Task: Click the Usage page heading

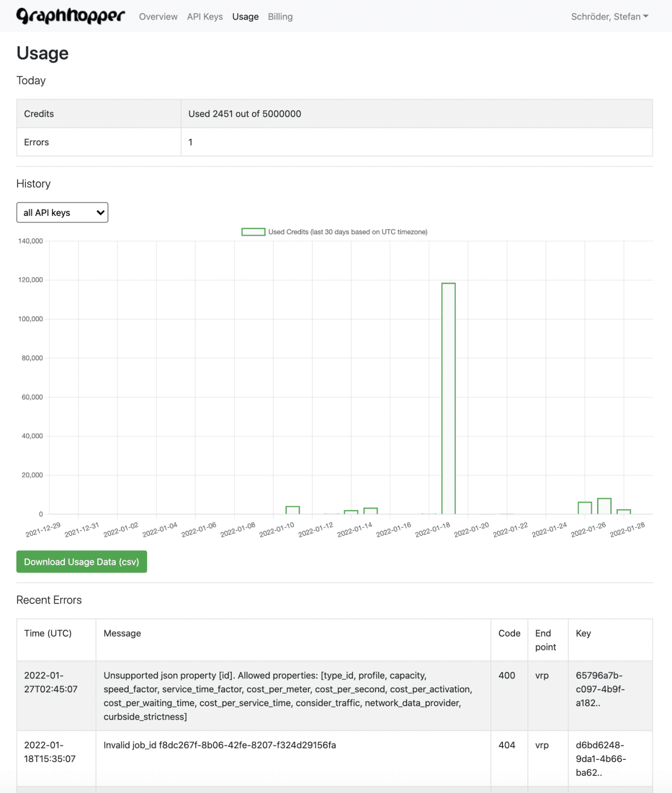Action: pos(42,53)
